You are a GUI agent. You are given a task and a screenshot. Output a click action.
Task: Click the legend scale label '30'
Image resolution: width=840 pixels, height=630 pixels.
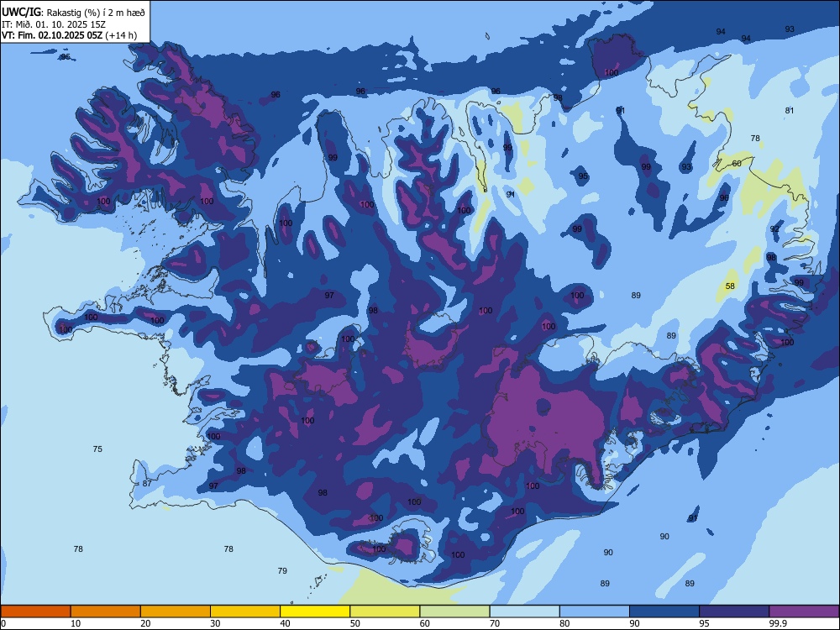[x=215, y=623]
